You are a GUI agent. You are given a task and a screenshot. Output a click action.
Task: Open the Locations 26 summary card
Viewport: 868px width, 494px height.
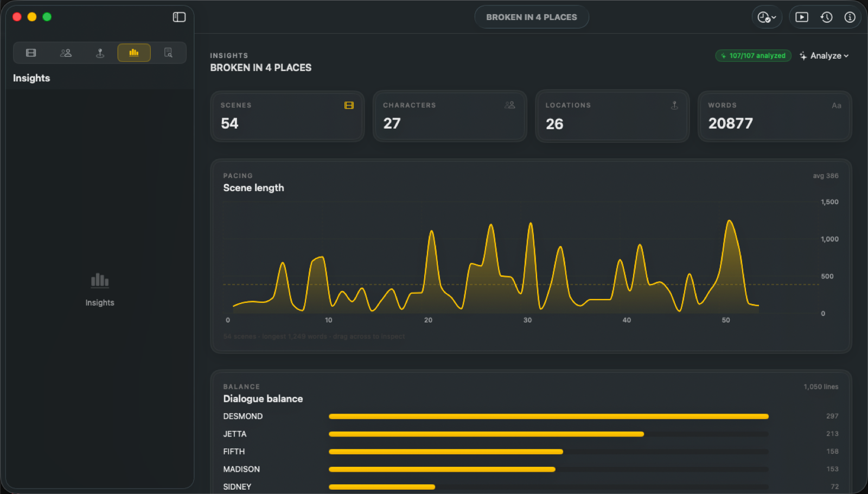click(x=612, y=116)
